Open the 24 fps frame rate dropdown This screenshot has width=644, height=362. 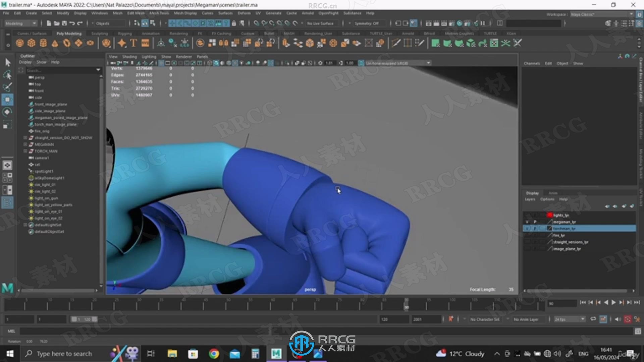[x=570, y=319]
